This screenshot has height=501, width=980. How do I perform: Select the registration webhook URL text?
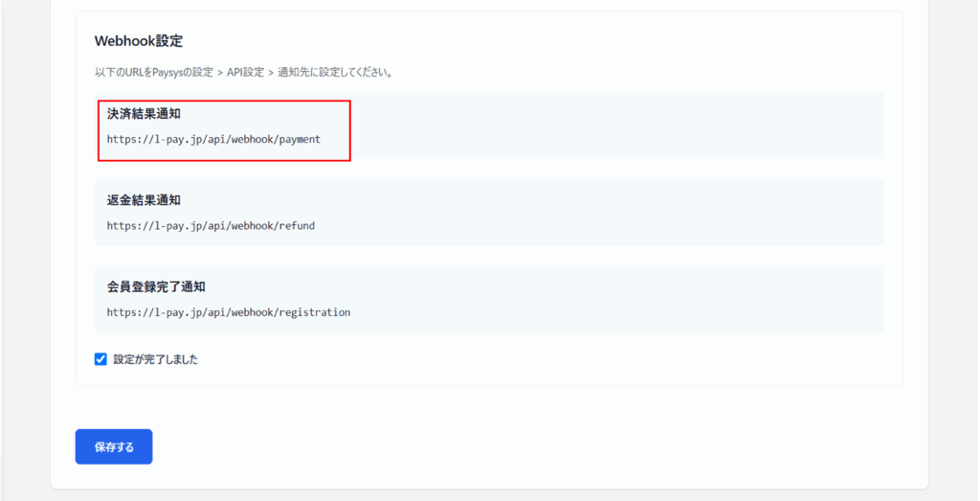(229, 312)
